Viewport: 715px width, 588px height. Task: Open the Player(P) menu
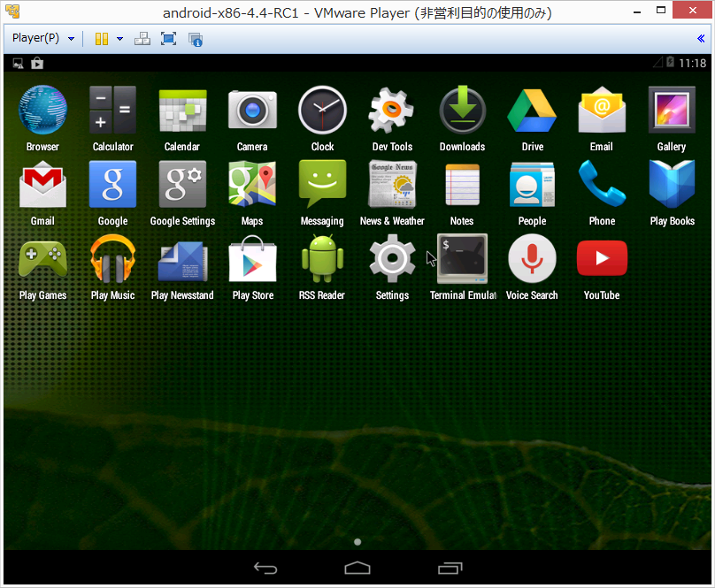[x=35, y=38]
